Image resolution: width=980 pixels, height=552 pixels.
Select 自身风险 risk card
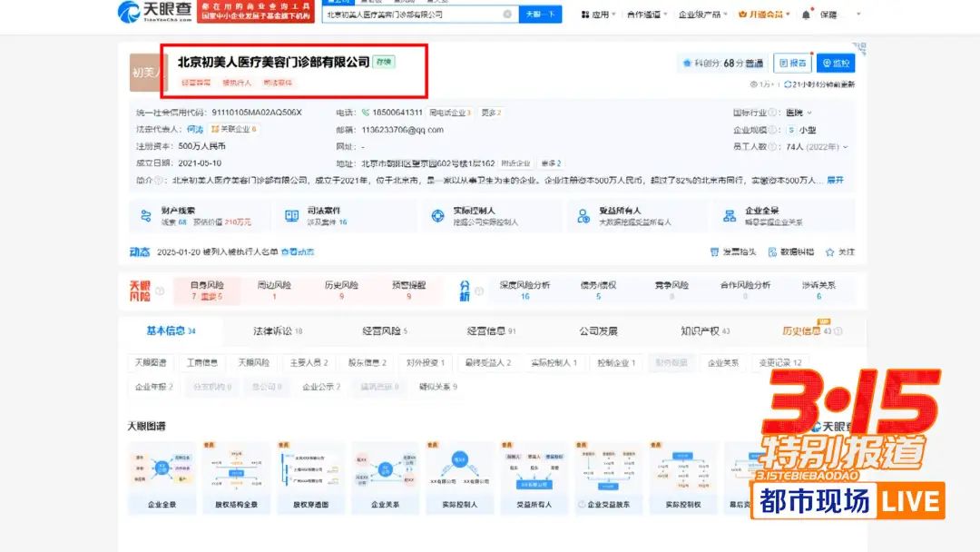207,291
